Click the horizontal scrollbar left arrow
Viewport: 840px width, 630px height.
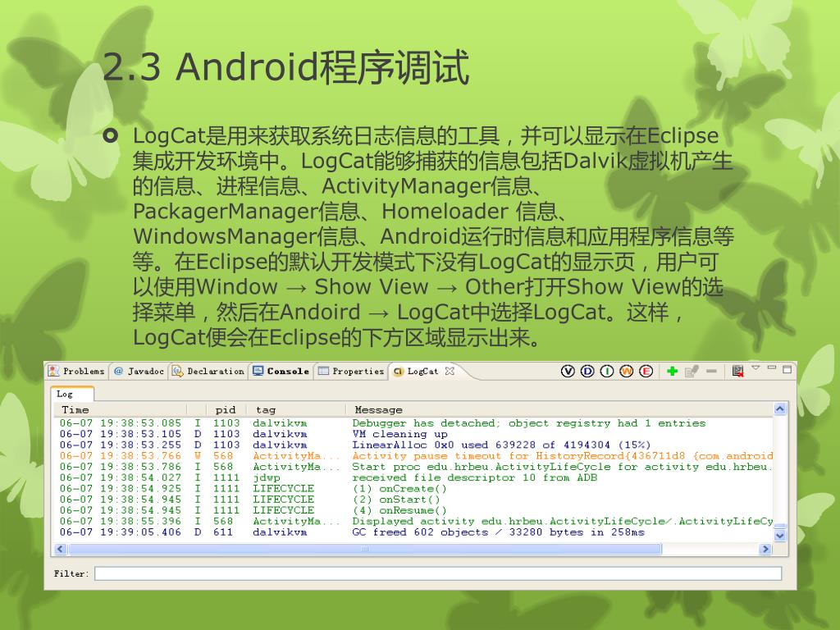pyautogui.click(x=61, y=549)
